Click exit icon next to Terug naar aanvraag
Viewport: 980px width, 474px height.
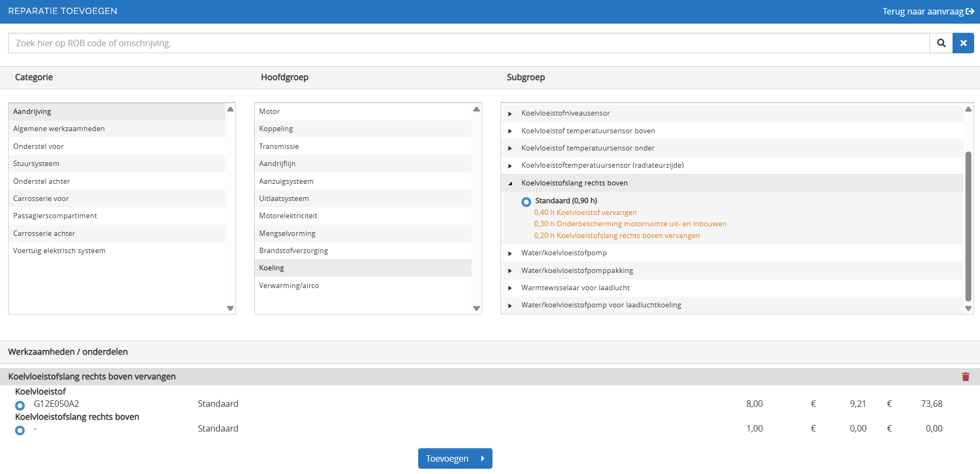[970, 11]
